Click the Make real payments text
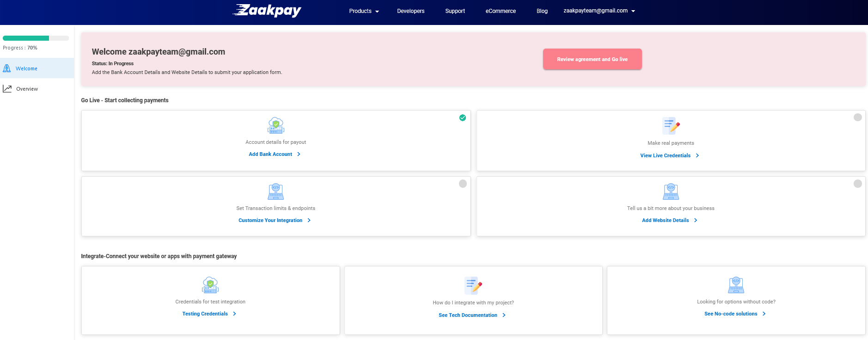 (671, 143)
